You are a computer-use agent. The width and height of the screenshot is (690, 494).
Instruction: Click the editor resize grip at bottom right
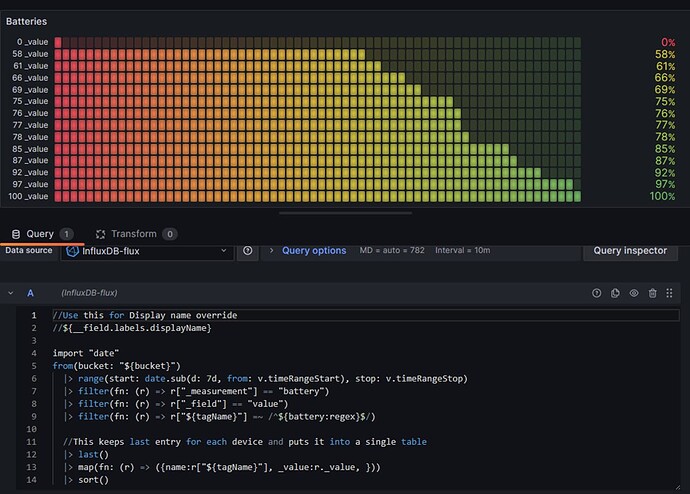coord(677,487)
